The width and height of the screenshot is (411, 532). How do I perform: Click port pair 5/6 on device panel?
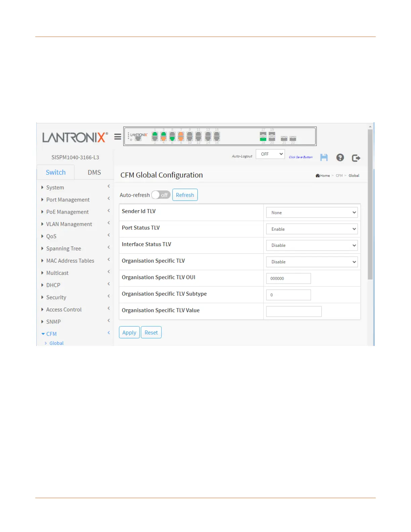(172, 136)
